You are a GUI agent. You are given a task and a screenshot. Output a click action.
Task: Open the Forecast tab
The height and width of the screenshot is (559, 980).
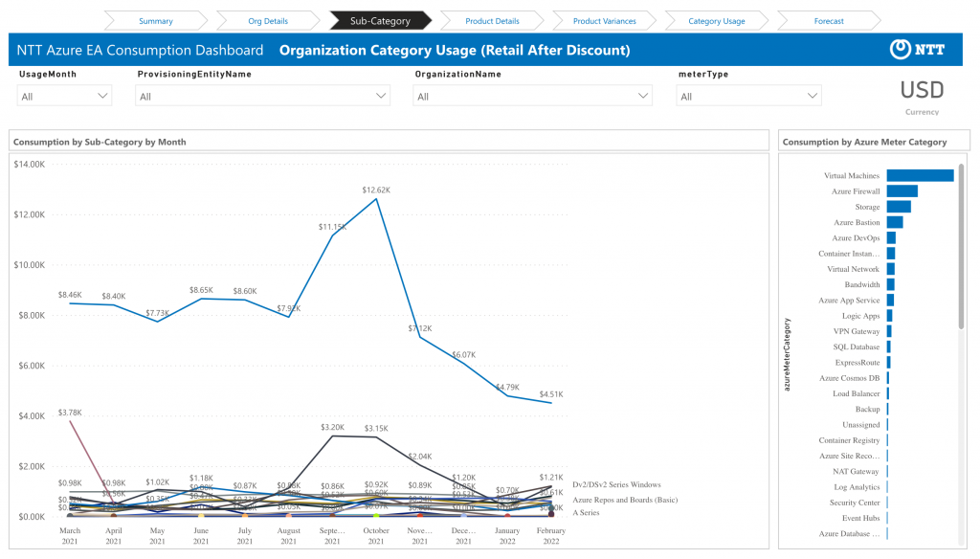coord(829,21)
